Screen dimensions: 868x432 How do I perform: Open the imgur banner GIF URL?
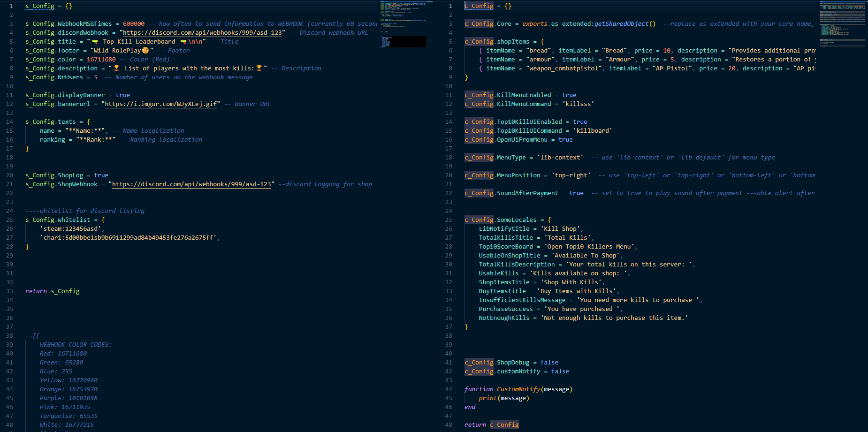(x=161, y=104)
